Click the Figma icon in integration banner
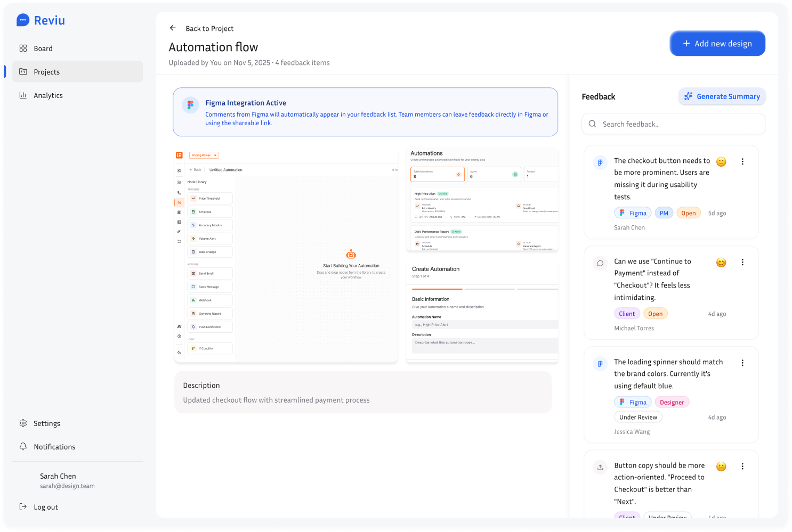The image size is (792, 532). pyautogui.click(x=190, y=105)
